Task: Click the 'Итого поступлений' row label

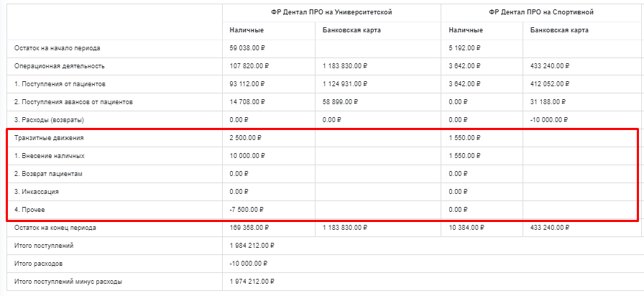Action: coord(44,246)
